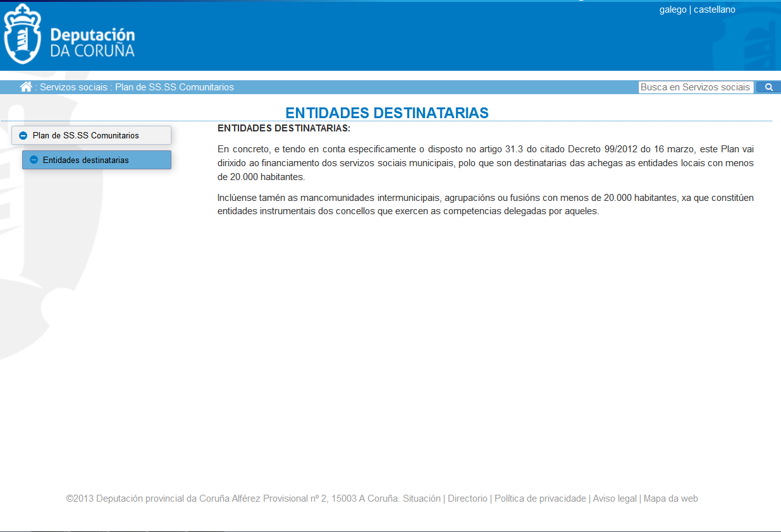Open Plan de SS.SS Comunitarios breadcrumb
This screenshot has height=532, width=781.
175,87
